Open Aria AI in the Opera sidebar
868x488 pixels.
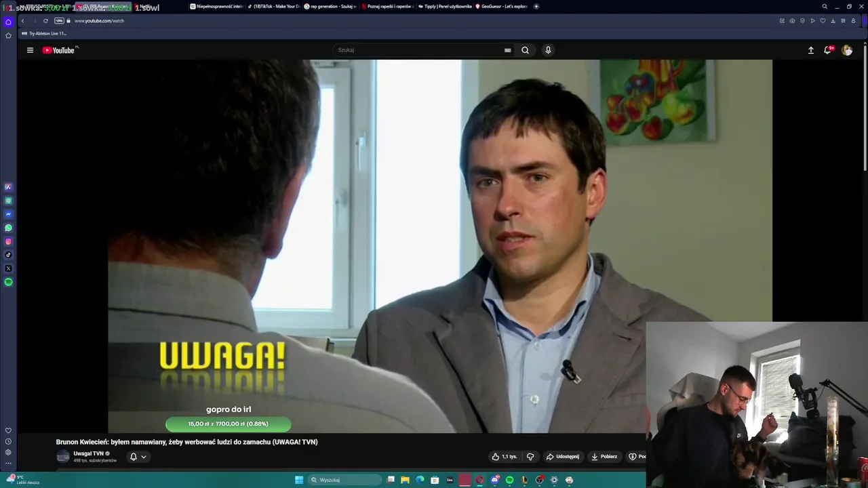pyautogui.click(x=8, y=187)
